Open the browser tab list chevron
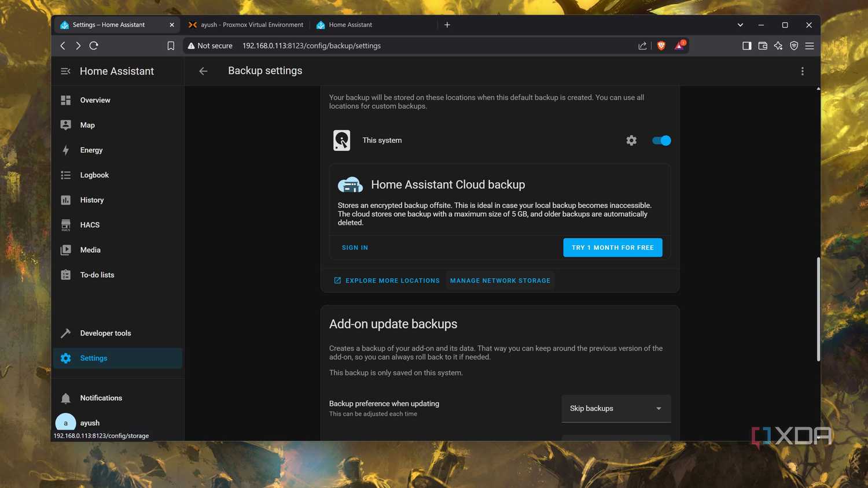868x488 pixels. tap(740, 25)
